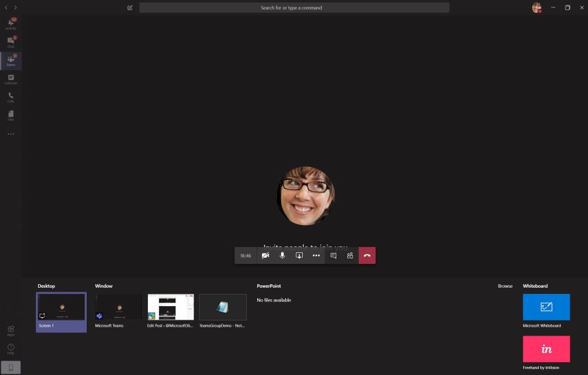Toggle the share screen tray button

coord(299,256)
